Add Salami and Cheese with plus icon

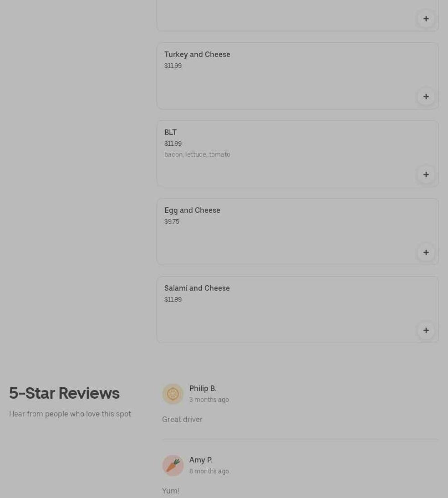coord(426,330)
